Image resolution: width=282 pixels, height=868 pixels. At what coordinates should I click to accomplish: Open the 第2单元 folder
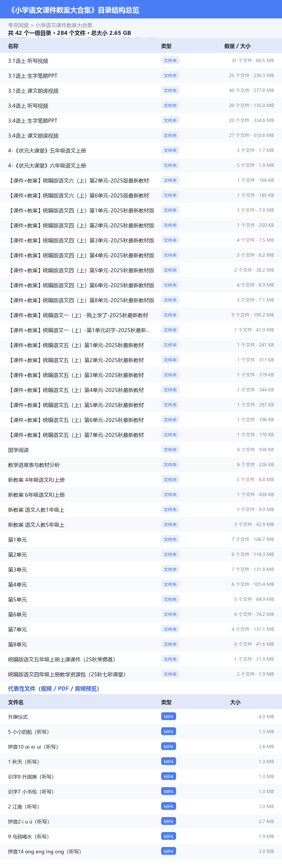click(141, 554)
